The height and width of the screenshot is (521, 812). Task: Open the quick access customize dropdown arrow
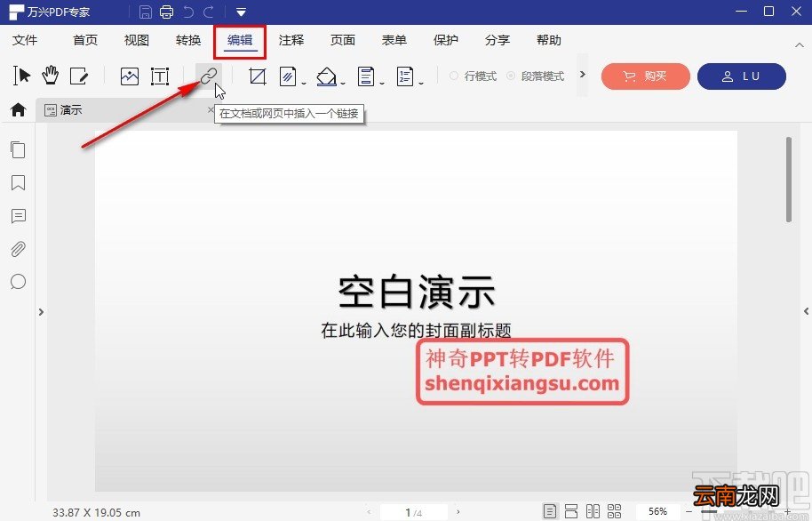[241, 12]
